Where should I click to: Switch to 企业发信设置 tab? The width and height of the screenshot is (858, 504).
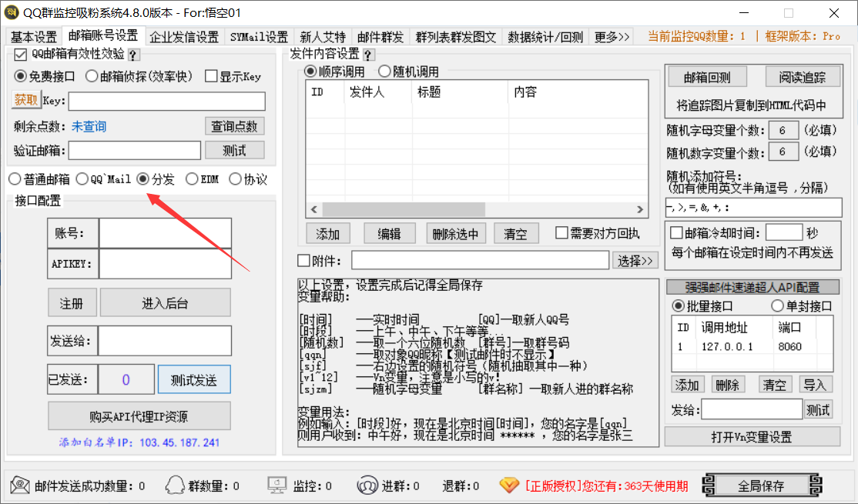(x=184, y=37)
